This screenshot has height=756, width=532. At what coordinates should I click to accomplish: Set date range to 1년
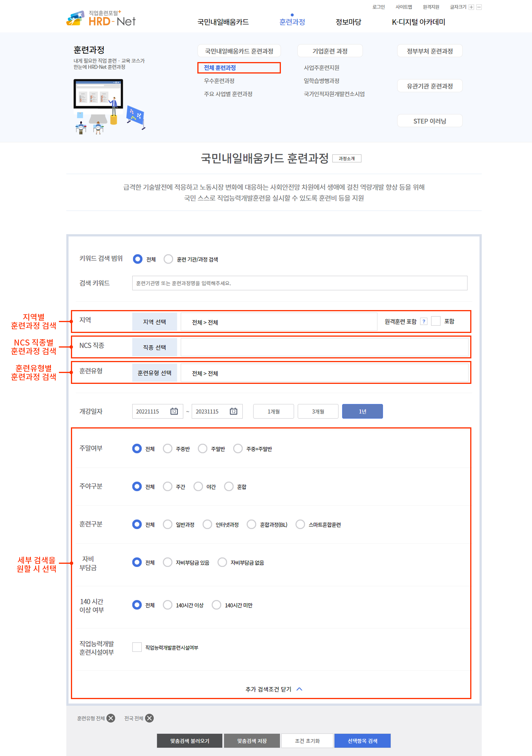coord(362,411)
